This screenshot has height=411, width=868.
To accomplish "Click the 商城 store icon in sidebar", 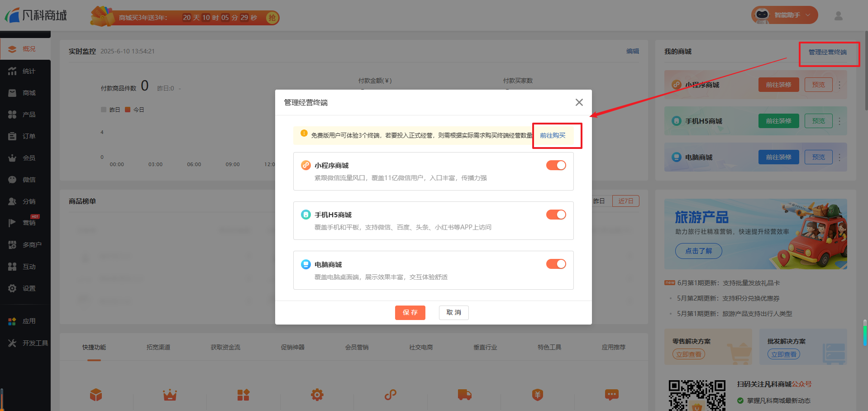I will click(12, 93).
